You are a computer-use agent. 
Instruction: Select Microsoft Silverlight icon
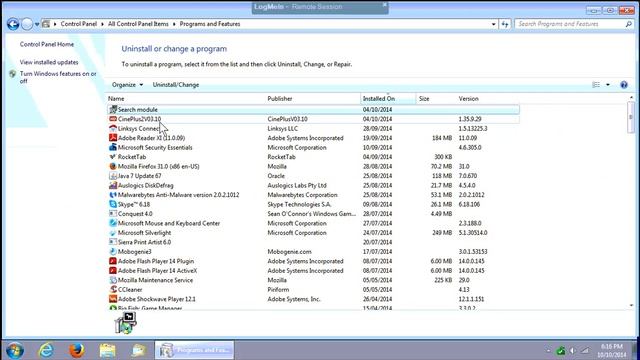(x=113, y=233)
